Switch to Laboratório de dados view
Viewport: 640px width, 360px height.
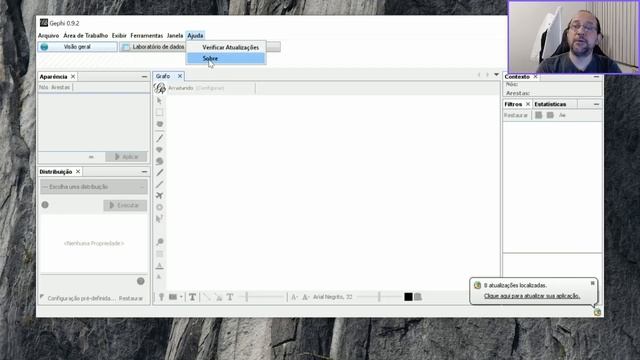153,47
